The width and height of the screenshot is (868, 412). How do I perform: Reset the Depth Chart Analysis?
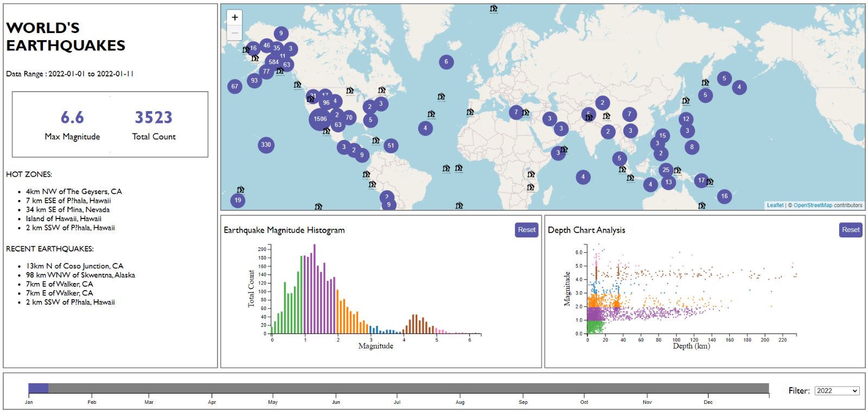[x=850, y=230]
